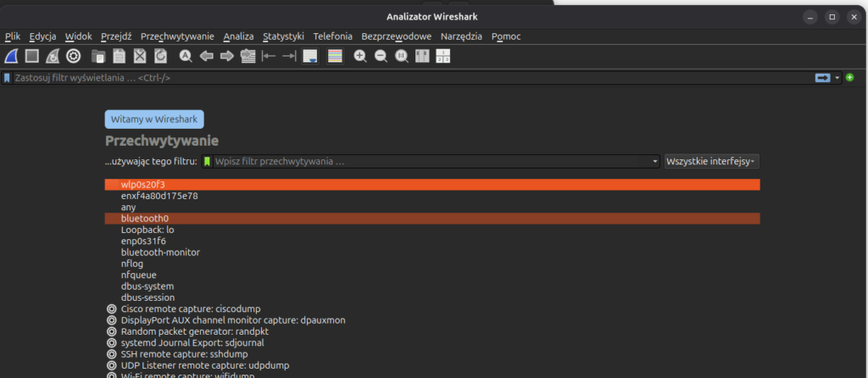Start capturing packets with the shark fin icon

[12, 57]
